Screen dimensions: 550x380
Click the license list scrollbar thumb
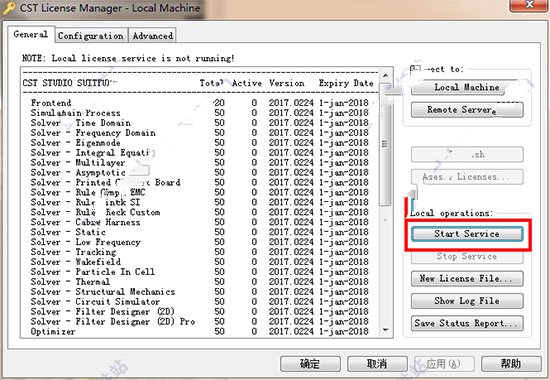point(385,144)
